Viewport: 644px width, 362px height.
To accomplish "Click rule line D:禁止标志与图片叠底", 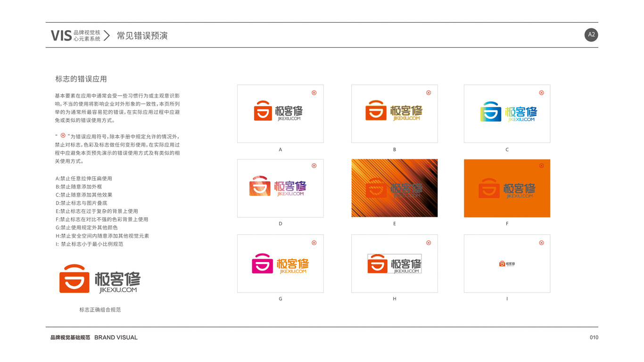I will (81, 203).
